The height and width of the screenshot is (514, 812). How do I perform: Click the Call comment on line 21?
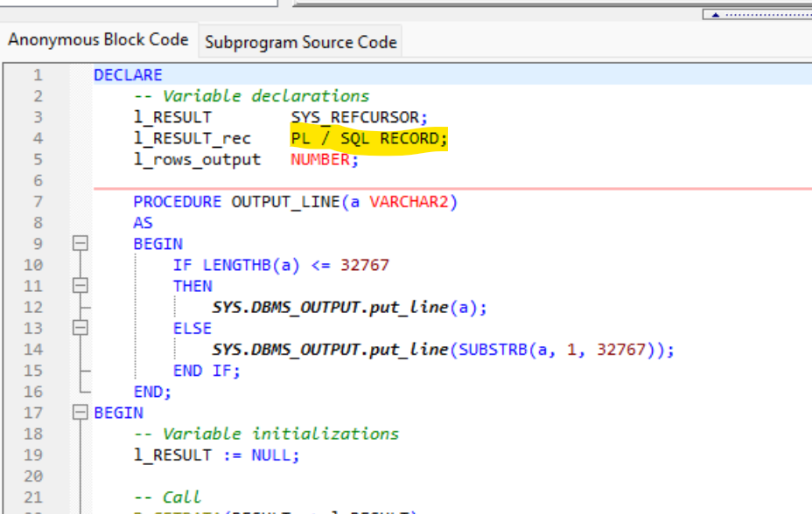coord(167,497)
